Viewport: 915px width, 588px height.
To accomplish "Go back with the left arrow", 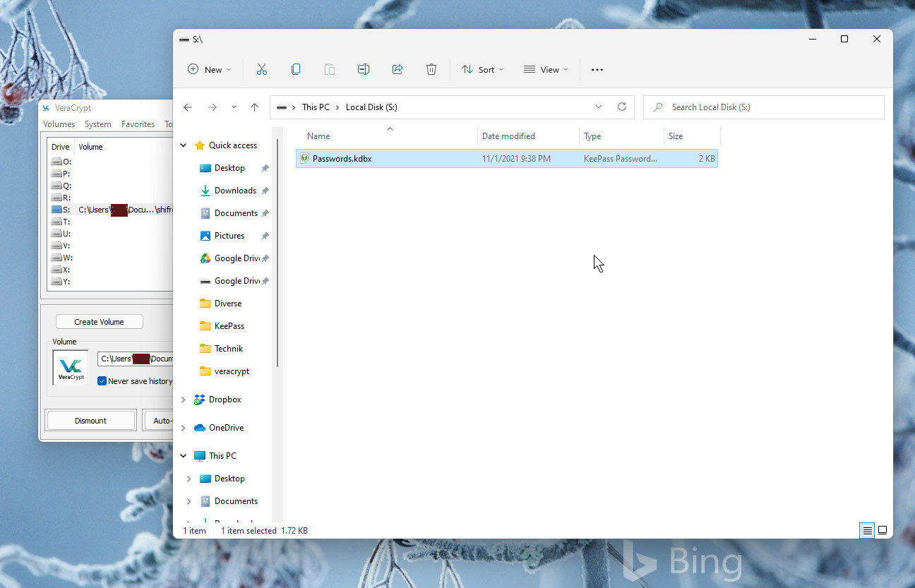I will click(188, 107).
